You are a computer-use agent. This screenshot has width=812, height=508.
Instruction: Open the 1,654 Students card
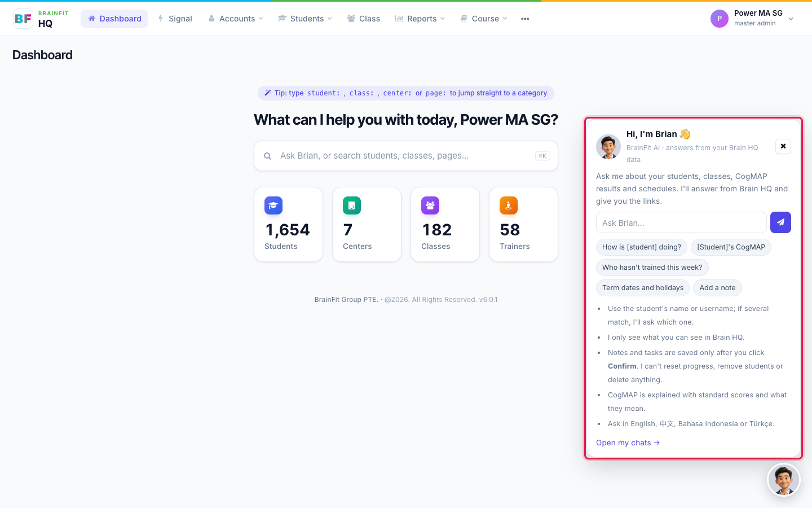pyautogui.click(x=288, y=224)
